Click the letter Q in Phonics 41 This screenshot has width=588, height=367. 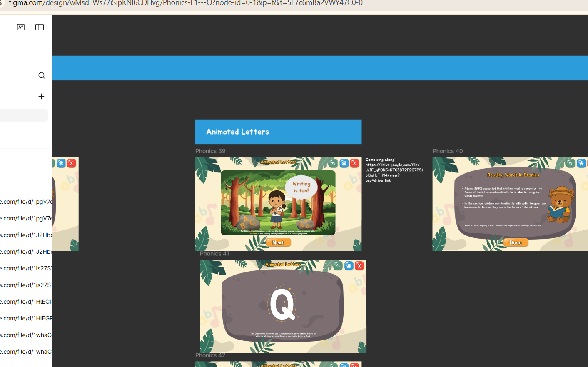tap(282, 305)
